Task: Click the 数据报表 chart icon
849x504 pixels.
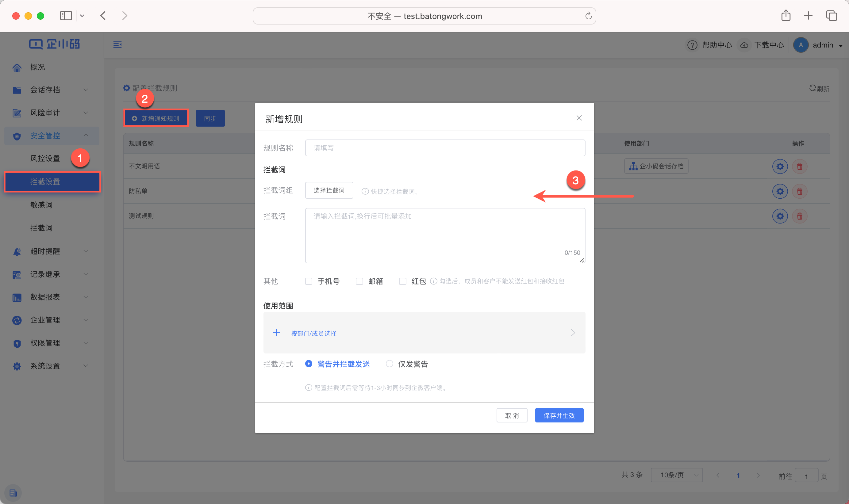Action: pyautogui.click(x=17, y=297)
